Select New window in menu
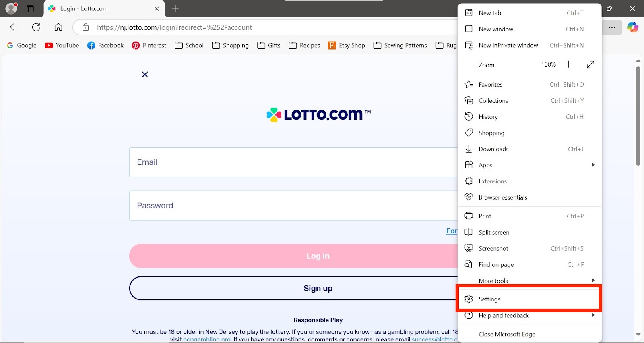This screenshot has height=343, width=644. [530, 29]
